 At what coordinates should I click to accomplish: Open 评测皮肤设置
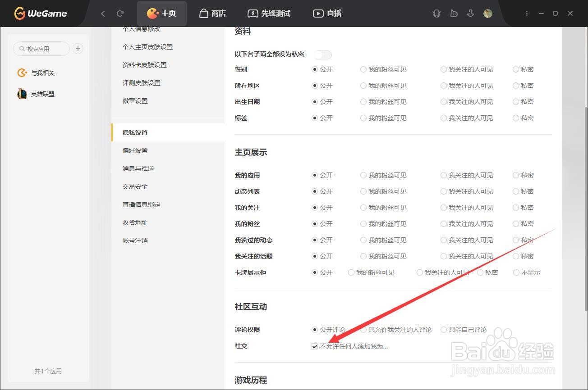[x=141, y=83]
